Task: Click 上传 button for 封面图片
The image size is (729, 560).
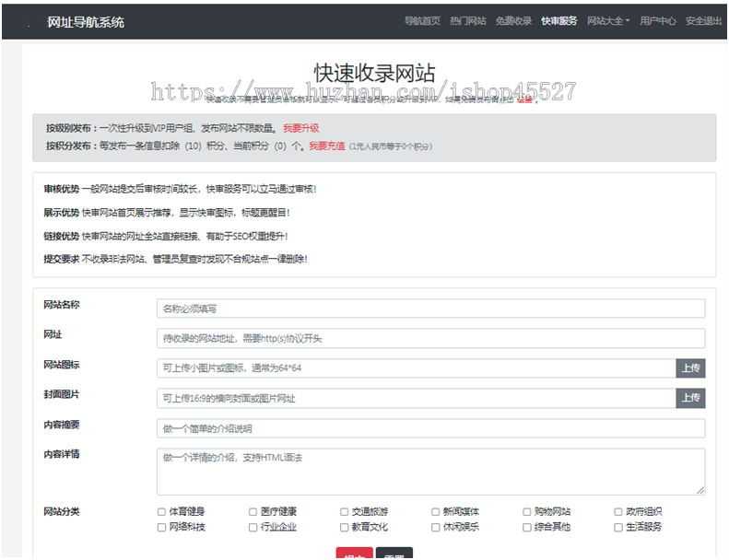Action: [x=690, y=398]
